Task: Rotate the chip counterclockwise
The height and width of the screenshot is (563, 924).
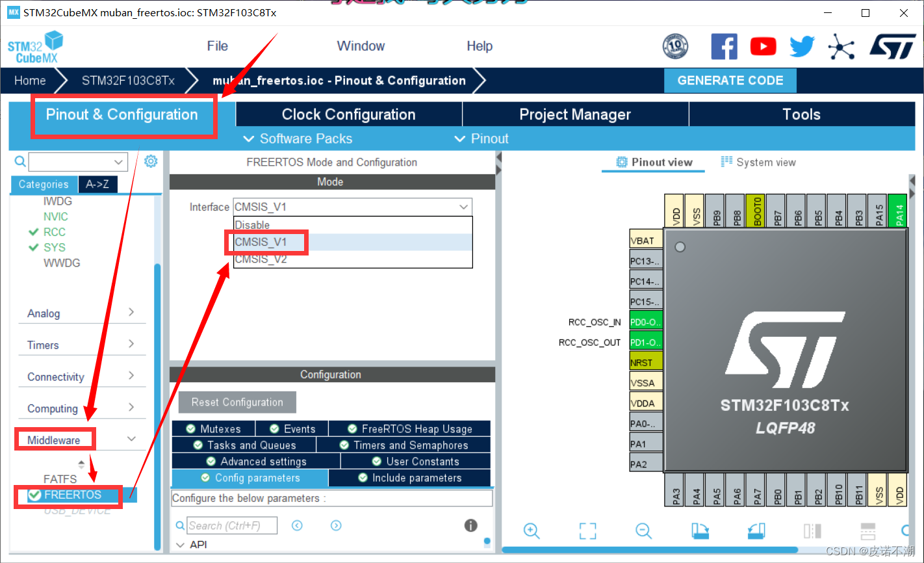Action: tap(756, 531)
